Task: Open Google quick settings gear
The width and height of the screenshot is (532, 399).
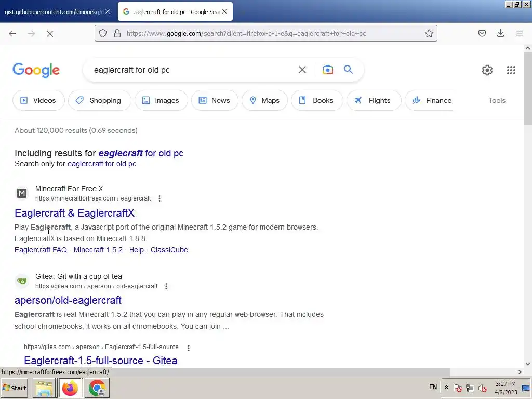Action: coord(487,70)
